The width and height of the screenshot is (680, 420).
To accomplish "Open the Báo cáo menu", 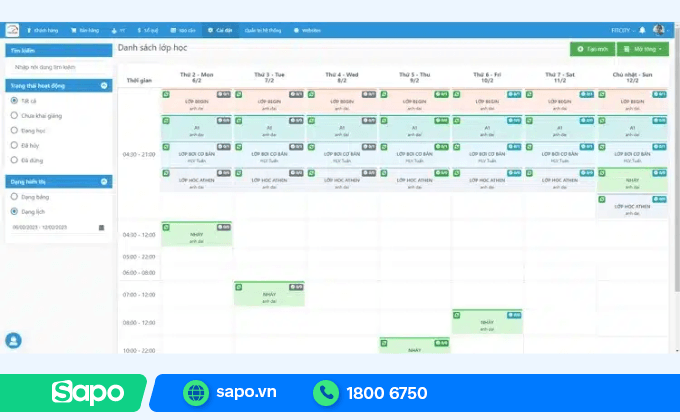I will pos(183,30).
